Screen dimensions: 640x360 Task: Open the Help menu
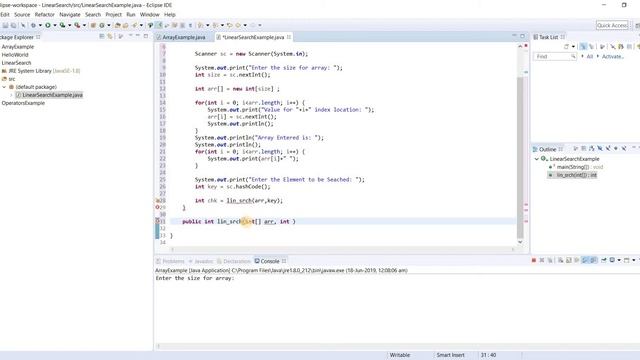tap(170, 14)
